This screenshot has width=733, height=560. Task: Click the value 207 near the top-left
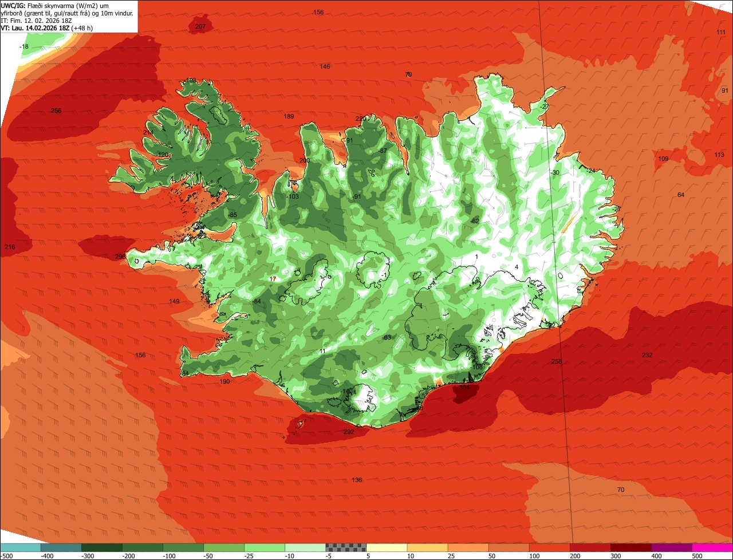tap(200, 26)
